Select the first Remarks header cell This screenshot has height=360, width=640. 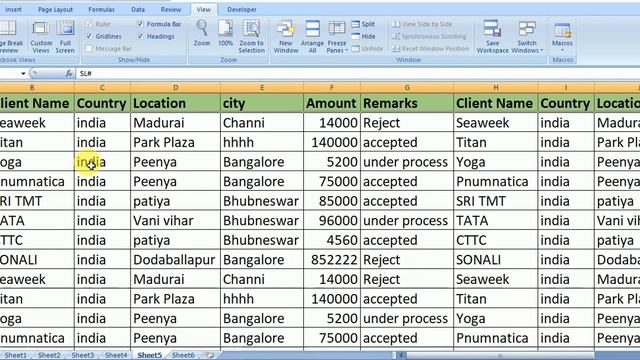(407, 103)
